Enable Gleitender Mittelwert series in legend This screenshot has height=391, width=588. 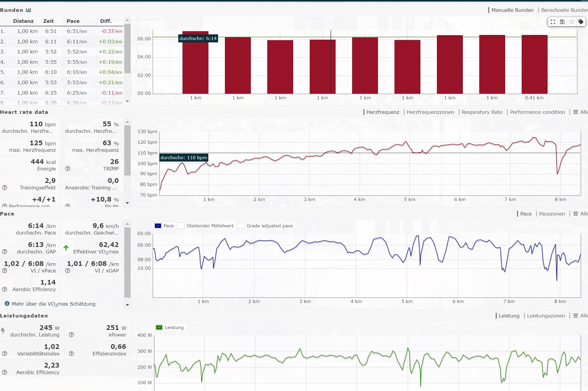click(181, 226)
